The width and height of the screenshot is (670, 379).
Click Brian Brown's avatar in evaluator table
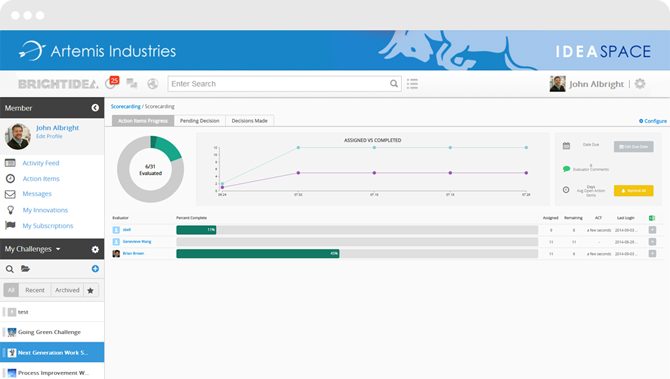116,254
